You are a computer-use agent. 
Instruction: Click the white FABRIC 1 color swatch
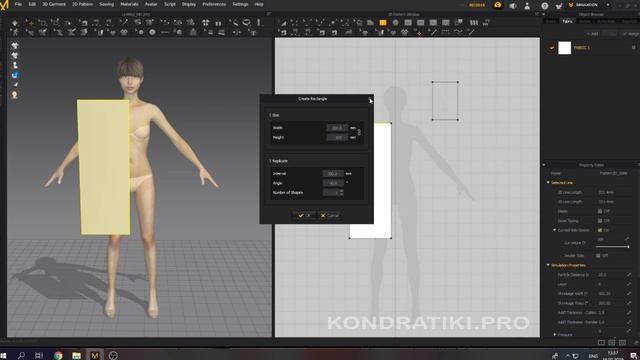pyautogui.click(x=564, y=48)
